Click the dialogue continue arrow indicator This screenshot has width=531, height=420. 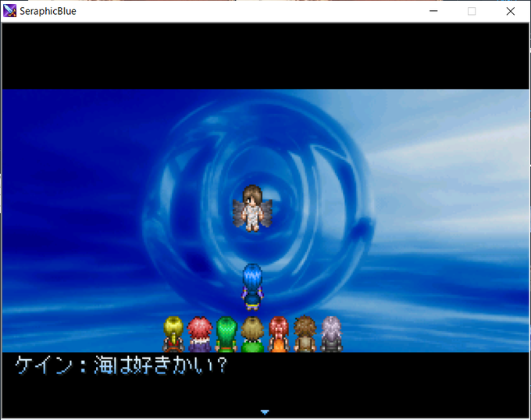pyautogui.click(x=265, y=412)
